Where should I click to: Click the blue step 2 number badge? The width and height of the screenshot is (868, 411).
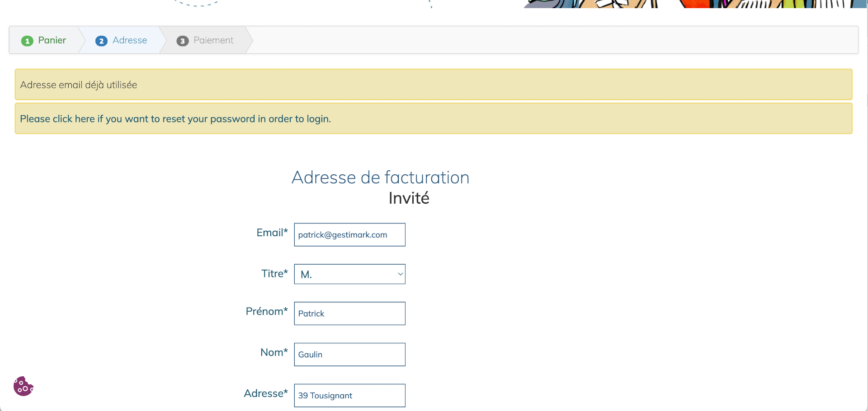tap(101, 41)
